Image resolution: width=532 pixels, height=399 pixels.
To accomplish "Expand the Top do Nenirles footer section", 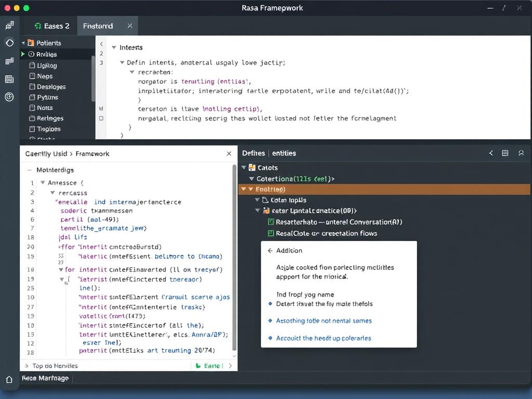I will (26, 366).
